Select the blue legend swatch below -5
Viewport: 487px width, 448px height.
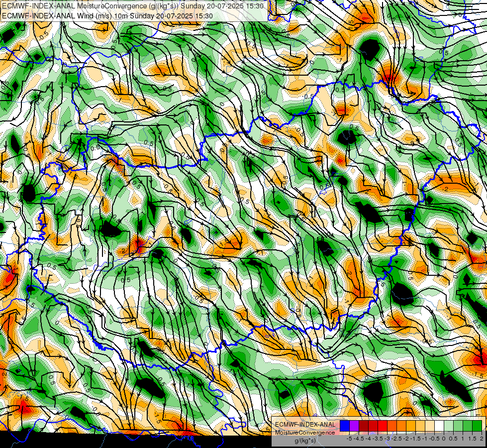[x=345, y=426]
